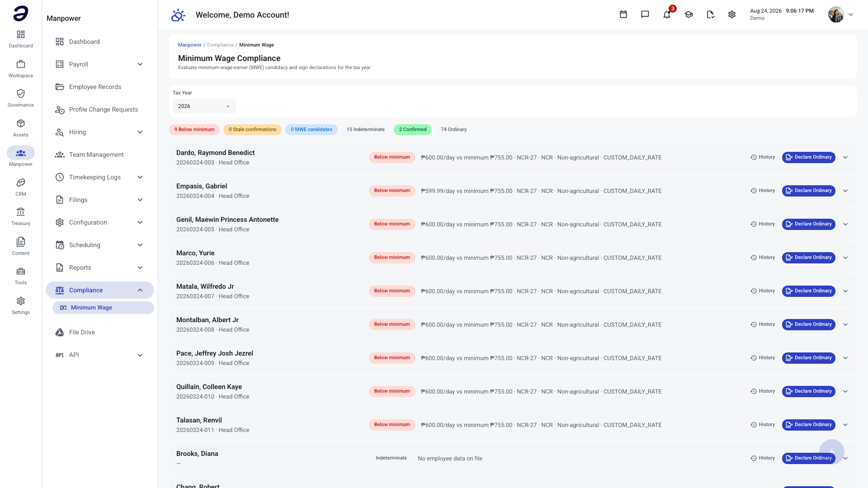
Task: View History for Matala, Wilfredo Jr
Action: pyautogui.click(x=763, y=291)
